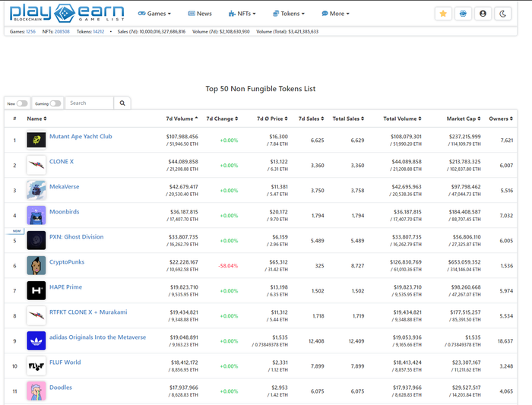Open FLUF World thumbnail image
532x405 pixels.
36,365
